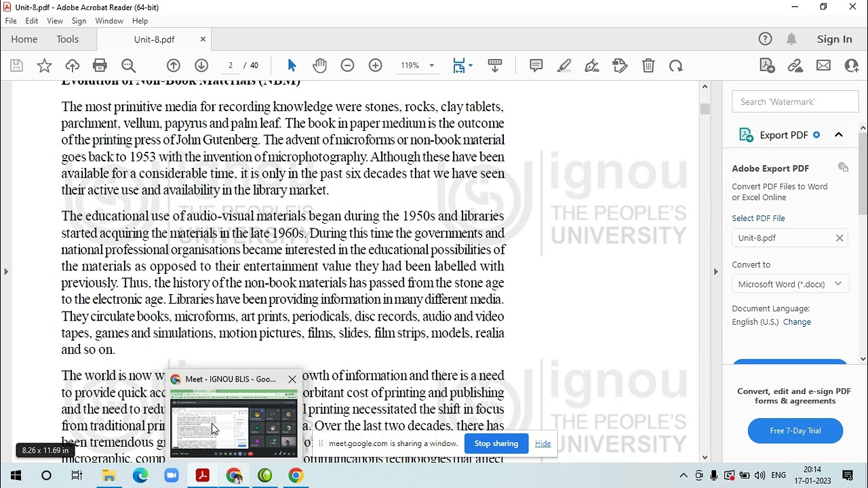Show hidden system tray icons
868x488 pixels.
coord(684,476)
